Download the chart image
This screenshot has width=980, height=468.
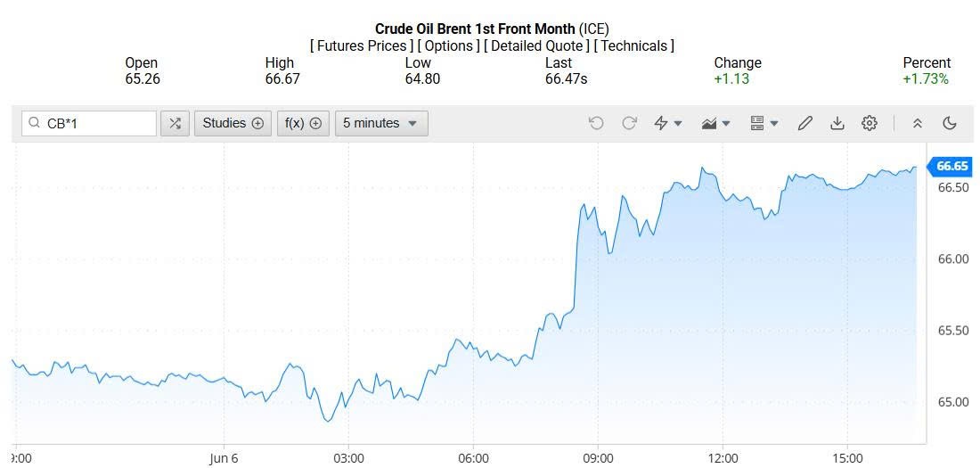(837, 123)
